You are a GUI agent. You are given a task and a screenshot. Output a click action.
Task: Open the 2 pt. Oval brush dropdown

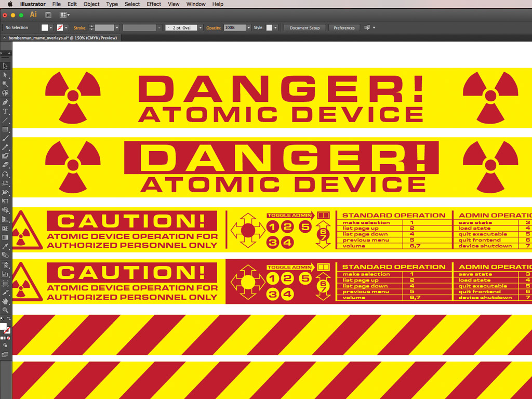tap(201, 28)
